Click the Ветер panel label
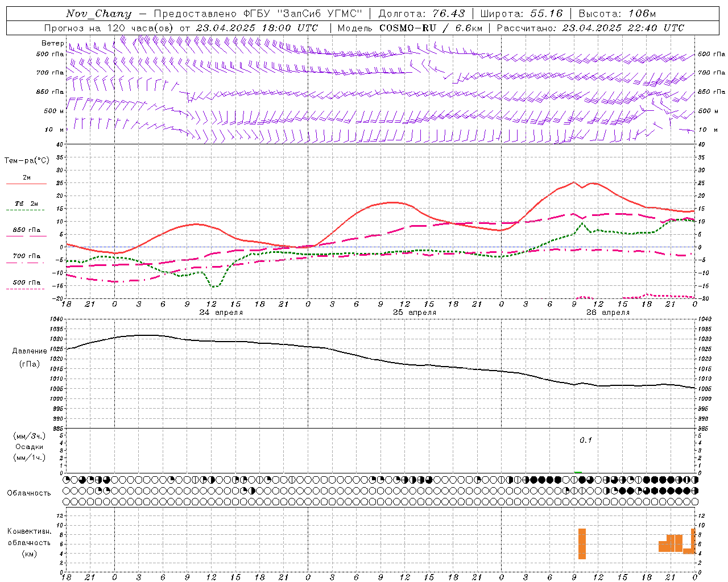 [x=52, y=43]
